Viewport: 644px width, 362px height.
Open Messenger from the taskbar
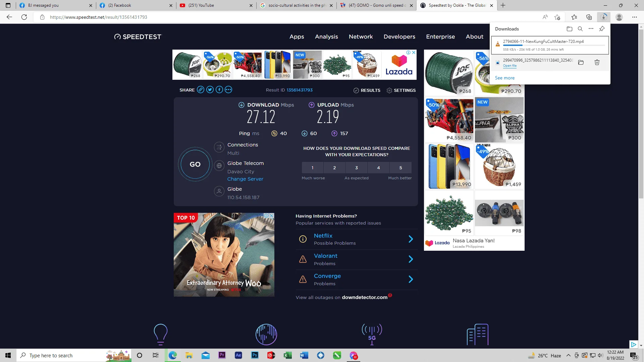tap(354, 355)
